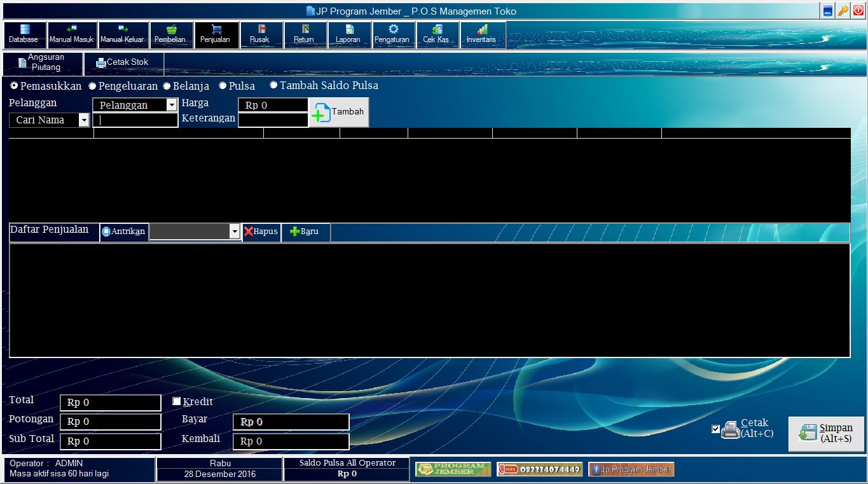Open the queue dropdown beside Antrikan
The height and width of the screenshot is (484, 868).
coord(233,232)
